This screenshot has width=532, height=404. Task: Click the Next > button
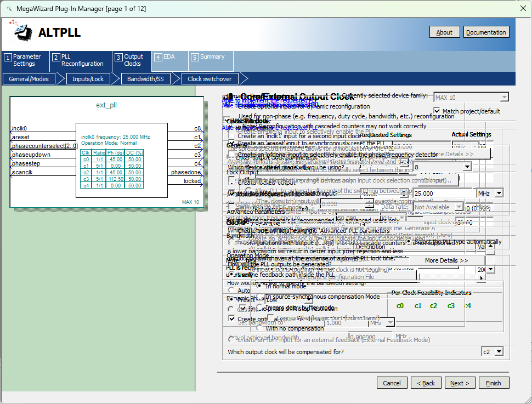460,383
